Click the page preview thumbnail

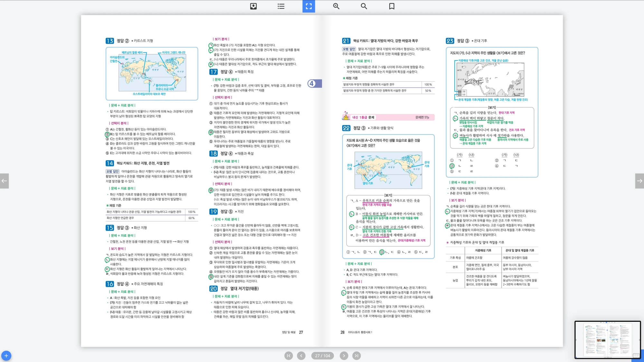click(x=607, y=339)
